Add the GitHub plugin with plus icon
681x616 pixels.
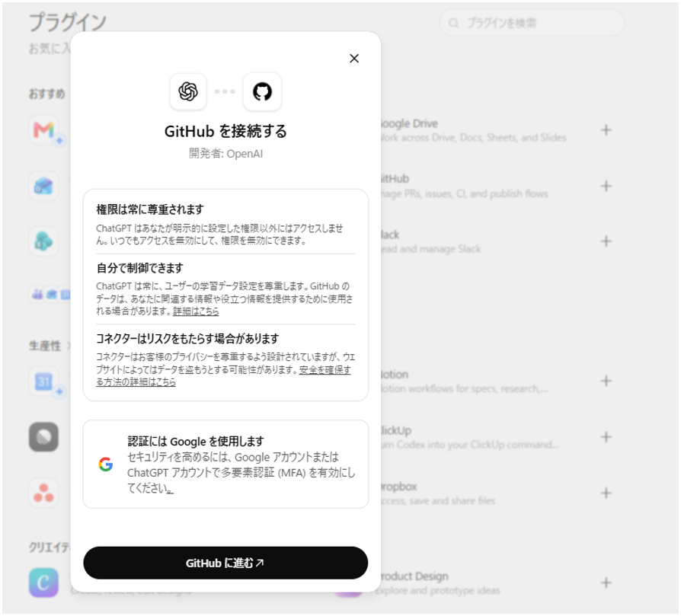click(x=606, y=186)
